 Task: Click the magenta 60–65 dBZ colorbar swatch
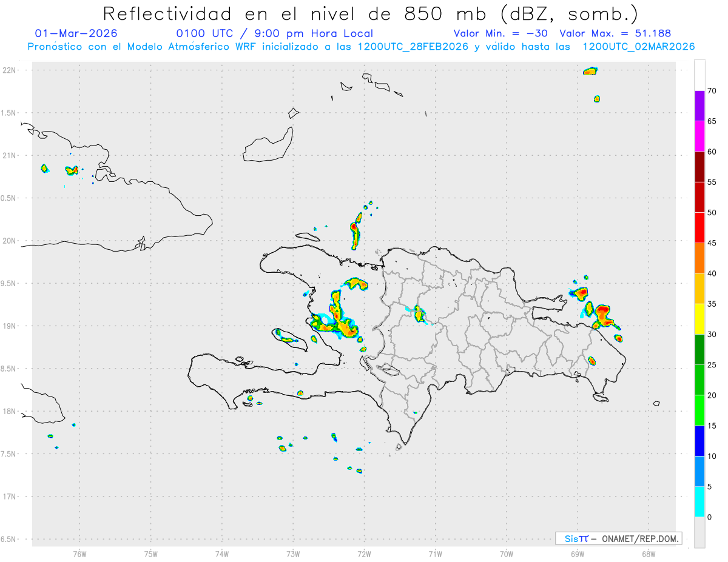[699, 136]
